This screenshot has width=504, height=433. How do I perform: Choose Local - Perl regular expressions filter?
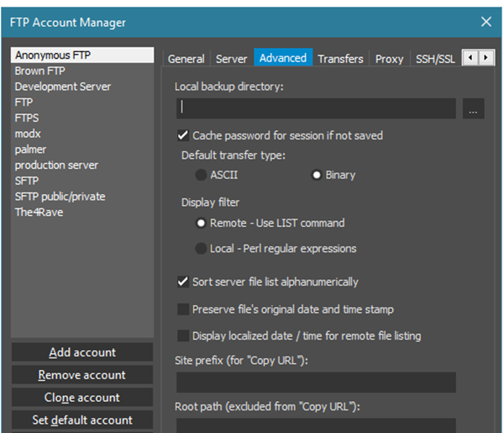201,248
